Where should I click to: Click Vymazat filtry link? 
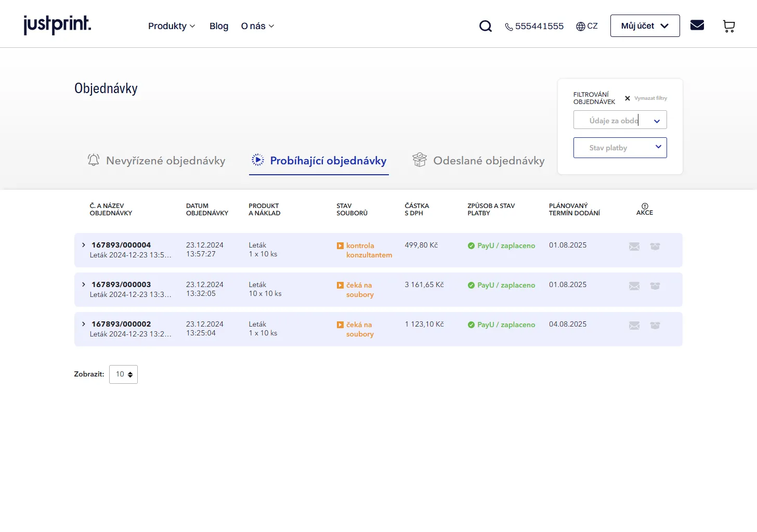[x=650, y=98]
